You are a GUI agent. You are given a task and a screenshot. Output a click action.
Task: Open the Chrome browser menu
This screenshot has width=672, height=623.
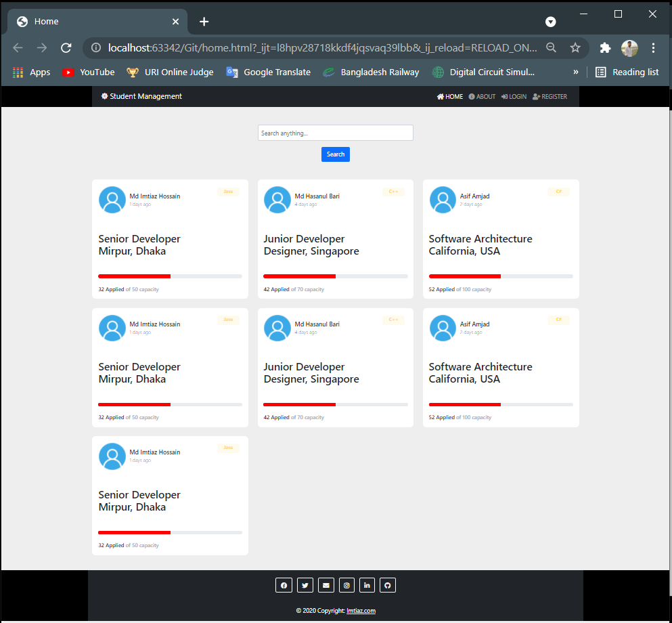click(x=652, y=48)
